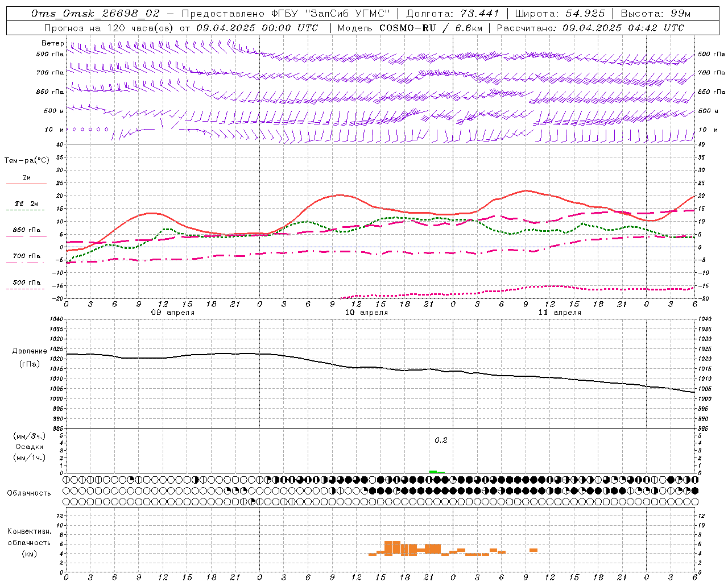This screenshot has height=582, width=728.
Task: Click the Давление pressure chart title
Action: (30, 351)
